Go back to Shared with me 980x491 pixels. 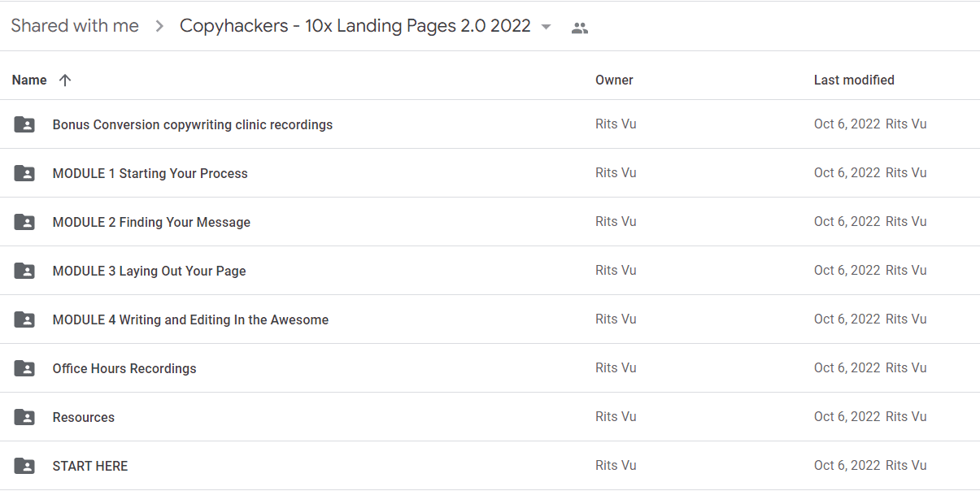tap(75, 26)
